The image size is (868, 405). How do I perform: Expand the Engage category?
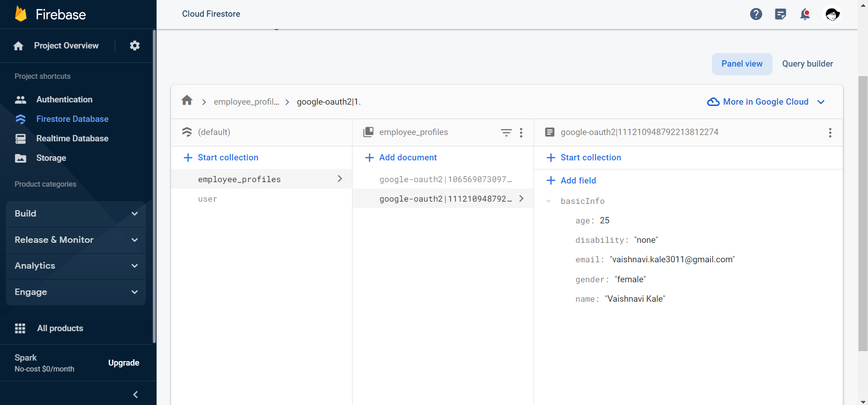click(x=76, y=292)
